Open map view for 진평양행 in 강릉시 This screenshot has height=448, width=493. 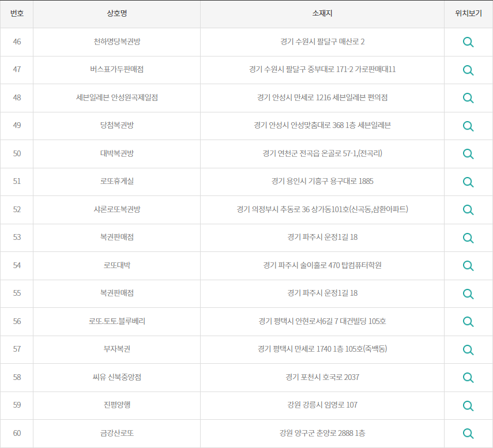468,406
